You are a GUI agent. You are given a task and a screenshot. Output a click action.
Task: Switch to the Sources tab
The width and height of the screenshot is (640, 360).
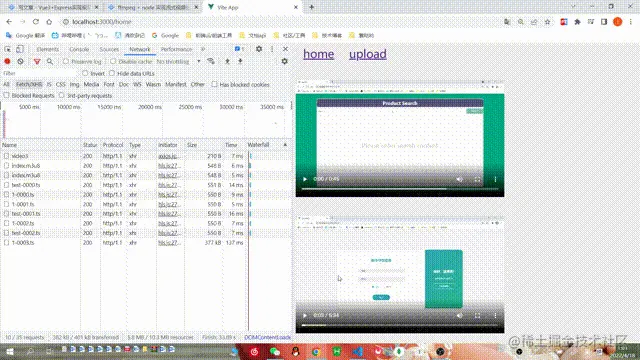coord(109,49)
